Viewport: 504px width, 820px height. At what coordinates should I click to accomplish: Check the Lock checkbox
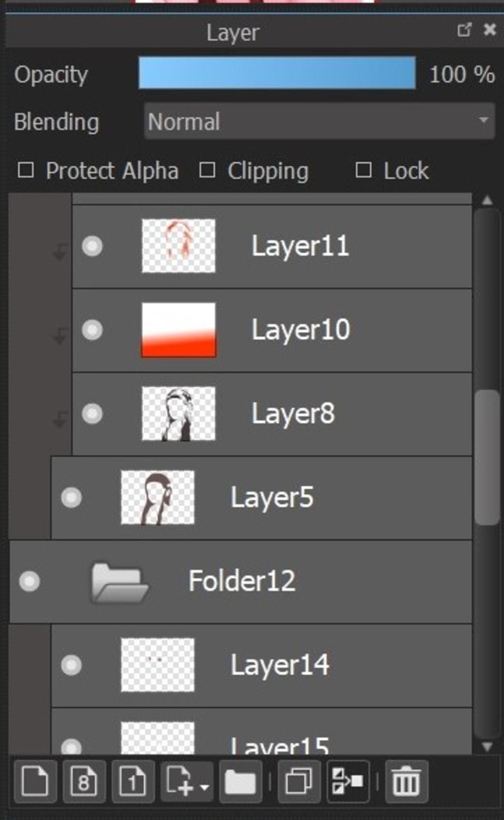pyautogui.click(x=363, y=170)
